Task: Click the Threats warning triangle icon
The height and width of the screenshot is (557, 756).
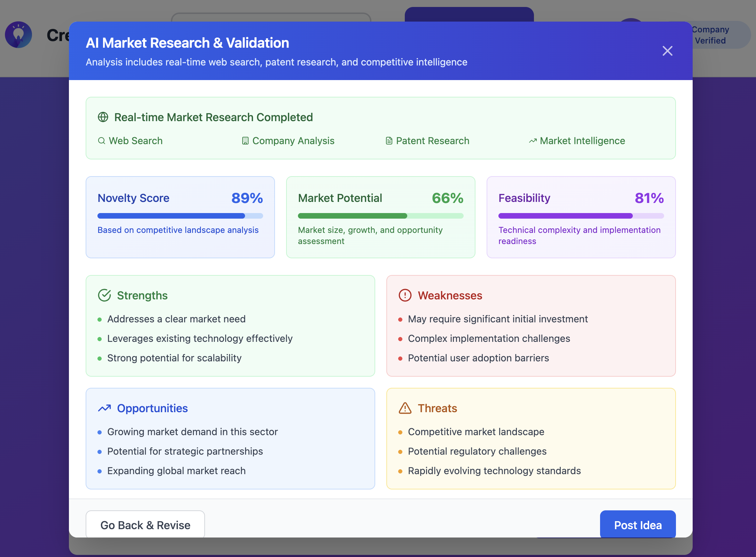Action: [405, 408]
